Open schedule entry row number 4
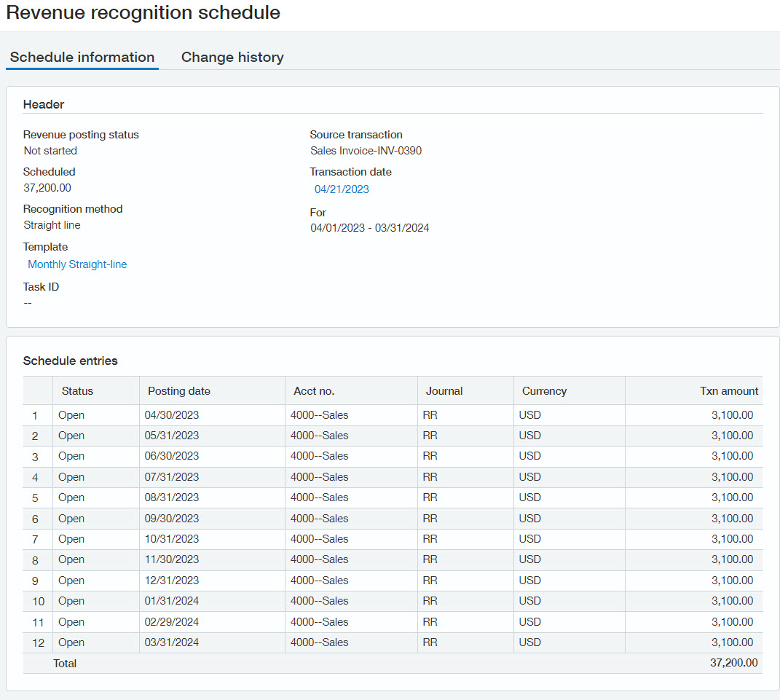This screenshot has height=700, width=780. tap(35, 478)
